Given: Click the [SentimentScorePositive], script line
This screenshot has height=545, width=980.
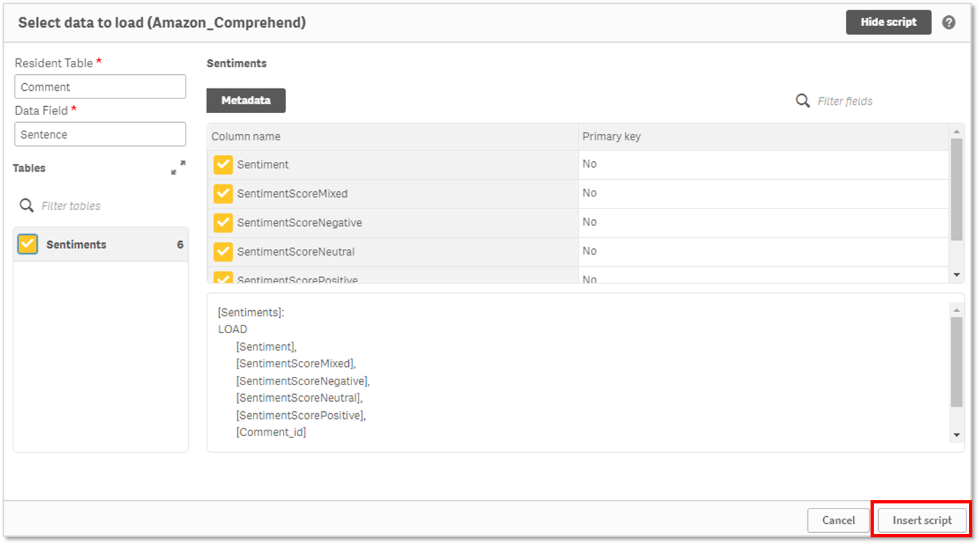Looking at the screenshot, I should tap(301, 415).
